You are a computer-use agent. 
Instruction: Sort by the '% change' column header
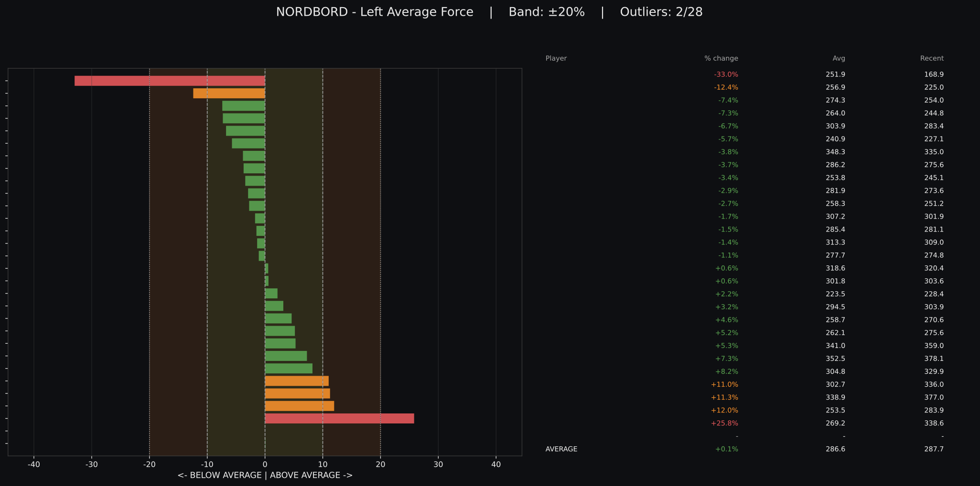[721, 58]
